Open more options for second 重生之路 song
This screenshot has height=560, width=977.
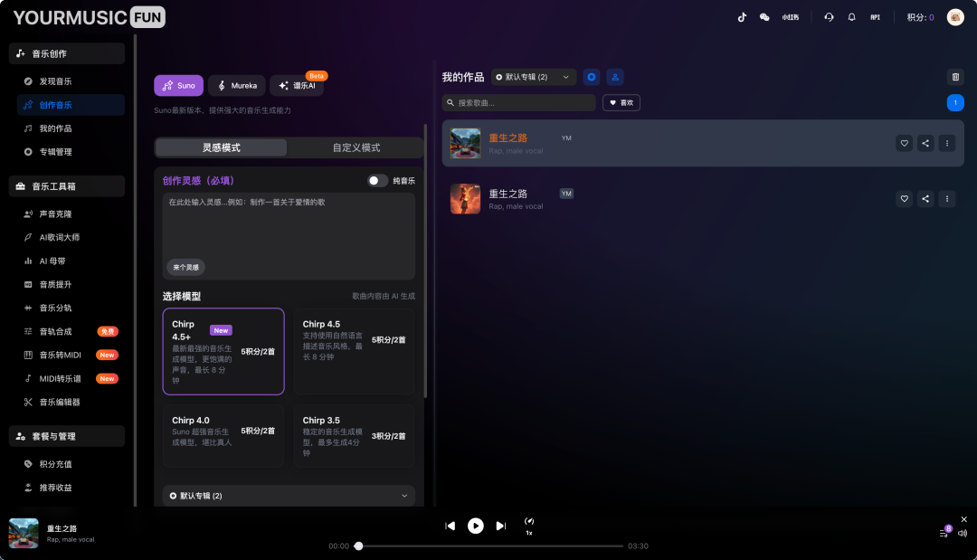pos(947,199)
